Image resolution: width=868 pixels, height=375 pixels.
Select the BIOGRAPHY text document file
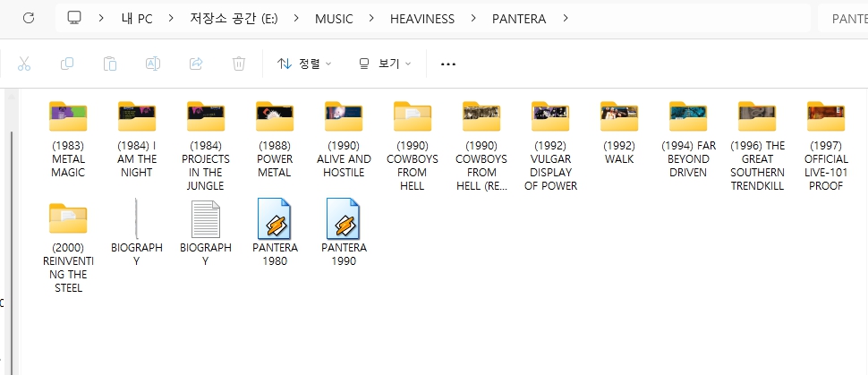pos(206,234)
